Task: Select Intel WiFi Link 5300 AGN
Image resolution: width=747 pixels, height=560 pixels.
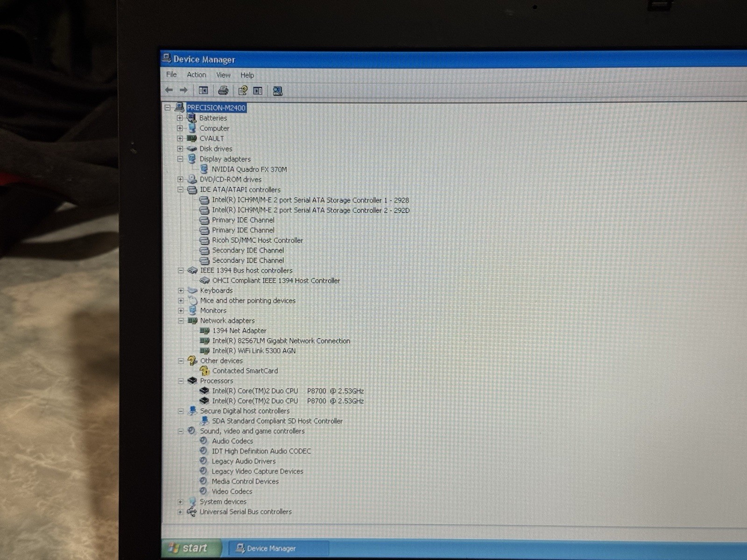Action: point(254,350)
